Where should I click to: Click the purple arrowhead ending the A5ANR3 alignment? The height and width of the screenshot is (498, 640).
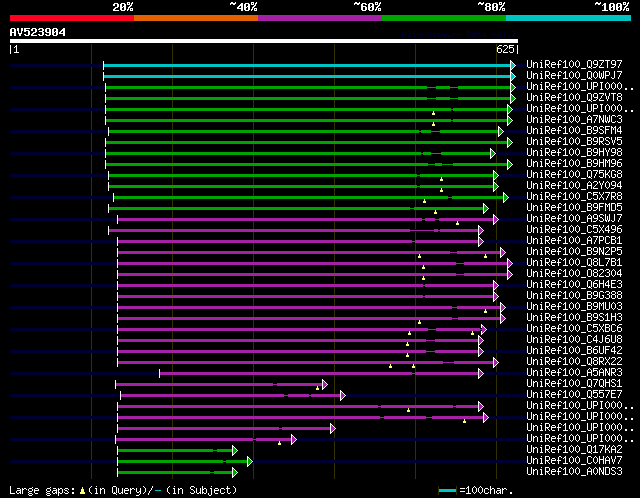(x=481, y=374)
